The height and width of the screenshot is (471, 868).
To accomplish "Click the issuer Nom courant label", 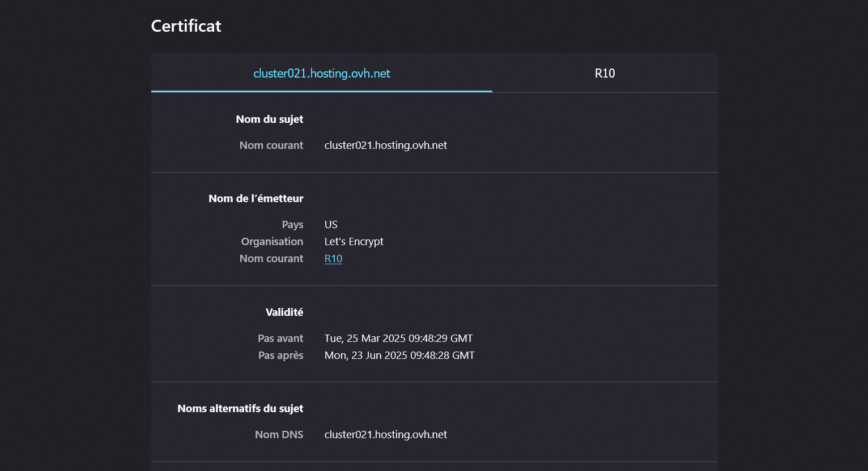I will pyautogui.click(x=271, y=259).
